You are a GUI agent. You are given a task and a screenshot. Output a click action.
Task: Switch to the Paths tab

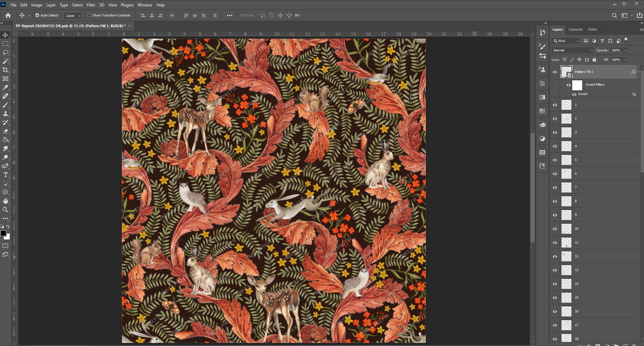click(593, 29)
